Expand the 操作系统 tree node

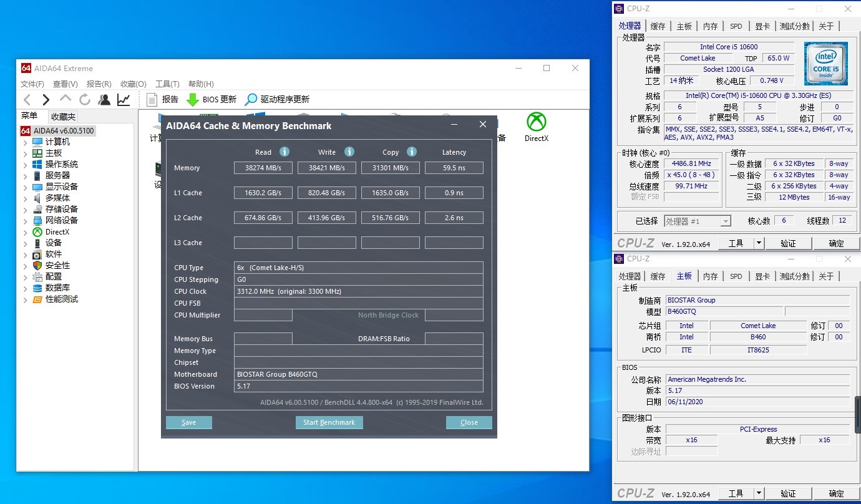click(26, 165)
